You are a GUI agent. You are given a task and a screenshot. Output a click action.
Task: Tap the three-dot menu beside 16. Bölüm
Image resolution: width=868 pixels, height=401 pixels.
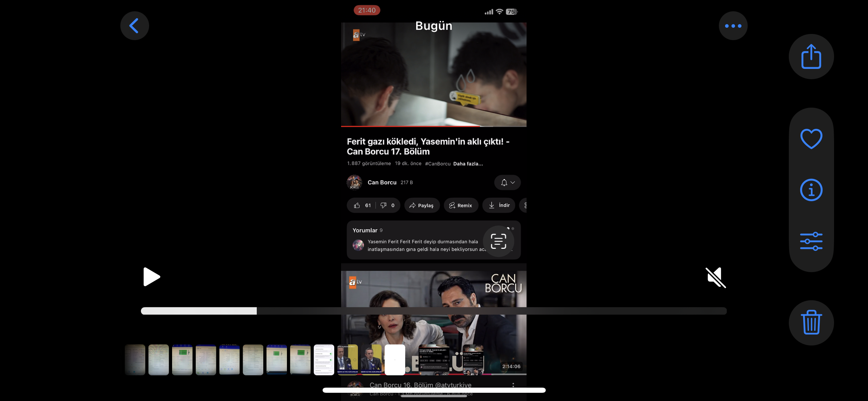pyautogui.click(x=513, y=385)
